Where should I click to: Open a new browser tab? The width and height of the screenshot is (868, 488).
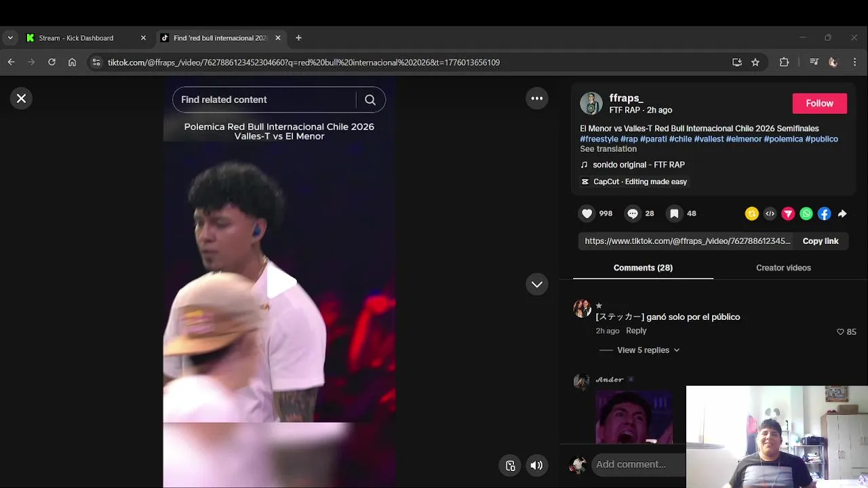click(x=298, y=38)
